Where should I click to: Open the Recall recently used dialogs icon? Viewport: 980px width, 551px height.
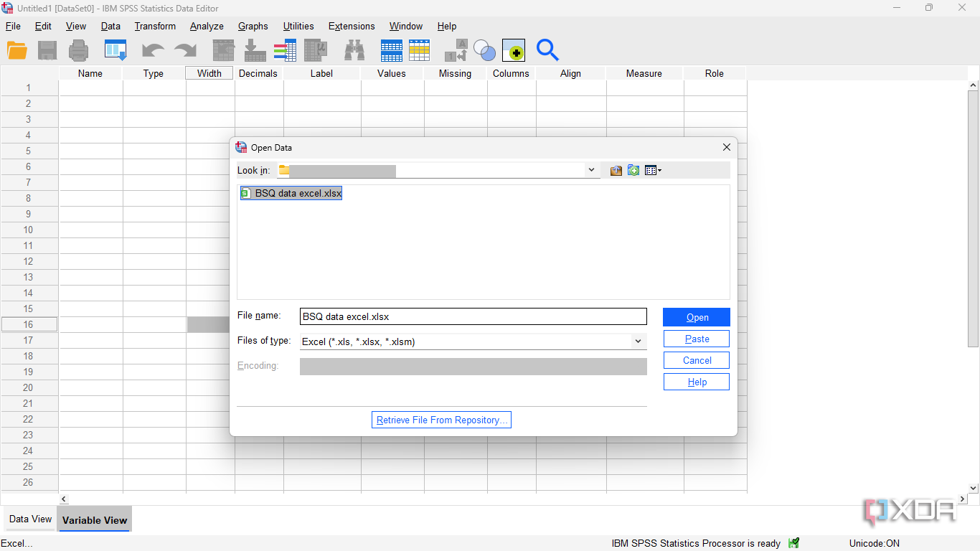pyautogui.click(x=116, y=50)
